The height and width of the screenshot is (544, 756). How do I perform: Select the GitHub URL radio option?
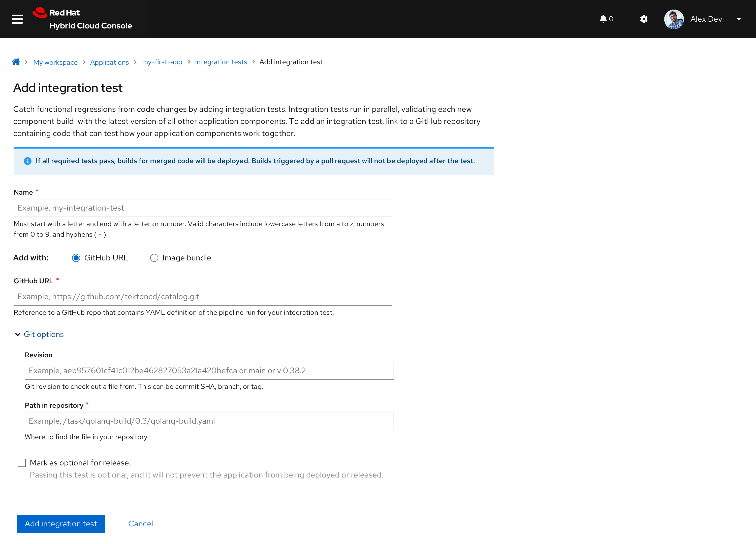point(76,258)
